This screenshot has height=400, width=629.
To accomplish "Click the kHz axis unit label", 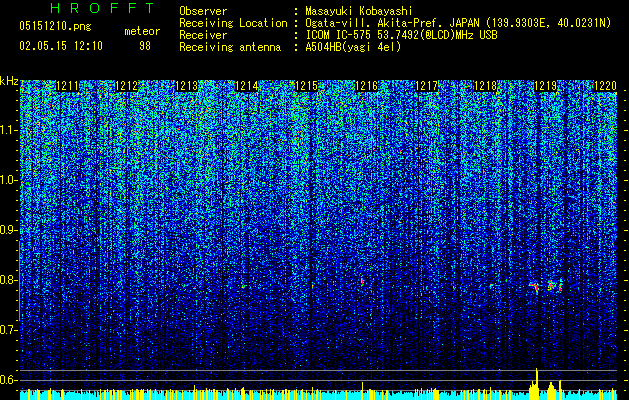I will pos(9,81).
